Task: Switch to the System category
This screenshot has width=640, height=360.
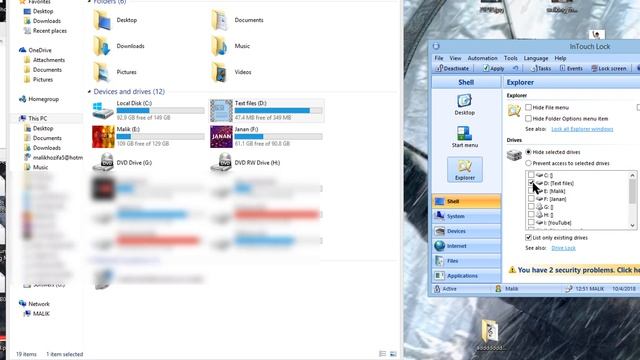Action: [467, 216]
